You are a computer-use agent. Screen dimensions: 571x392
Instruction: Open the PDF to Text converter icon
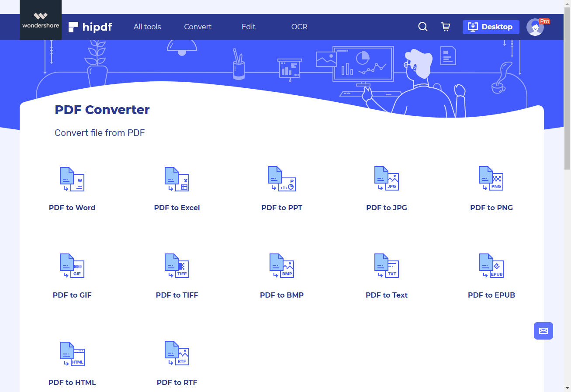pyautogui.click(x=387, y=266)
